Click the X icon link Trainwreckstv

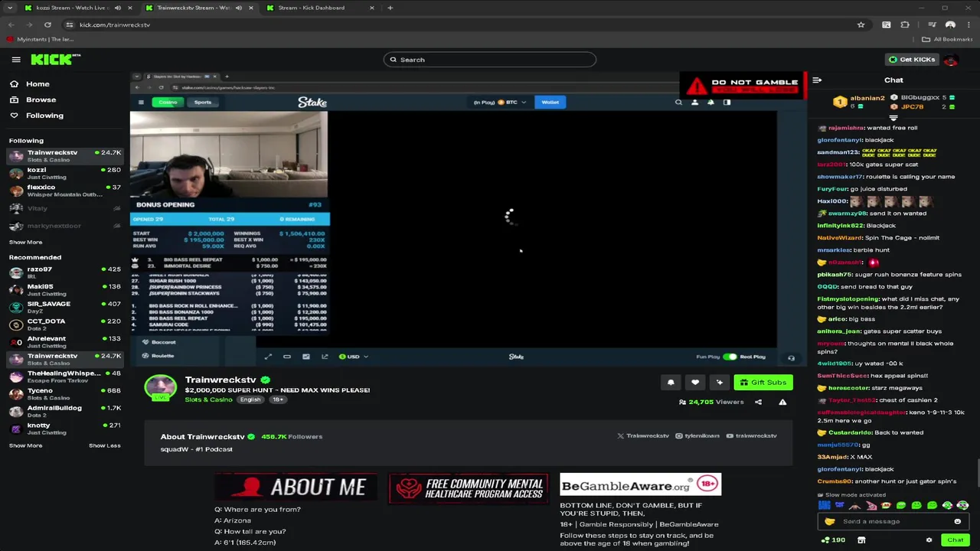643,435
